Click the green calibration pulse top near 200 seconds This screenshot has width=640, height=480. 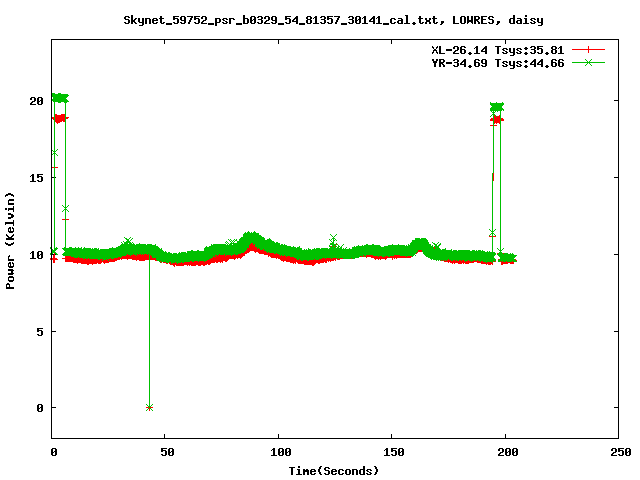[497, 107]
